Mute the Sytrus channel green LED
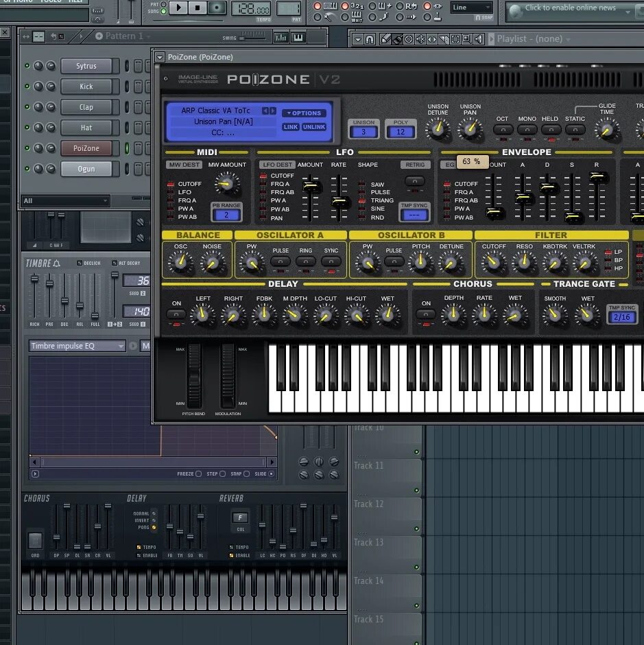This screenshot has width=644, height=645. pos(27,66)
